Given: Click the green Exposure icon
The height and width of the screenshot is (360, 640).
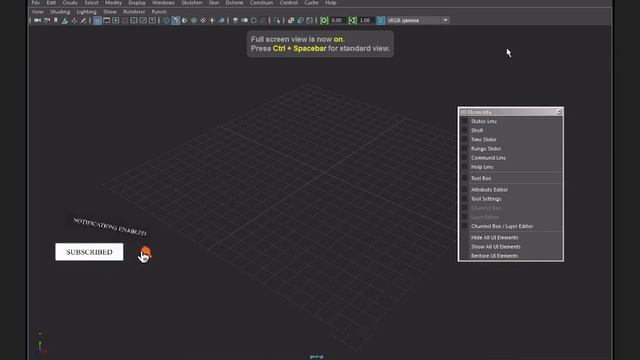Looking at the screenshot, I should [x=324, y=20].
